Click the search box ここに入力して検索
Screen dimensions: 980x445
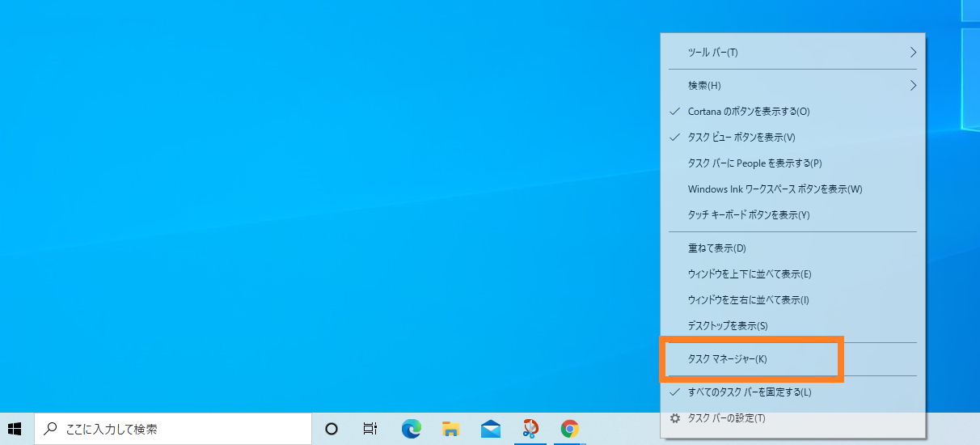pyautogui.click(x=173, y=429)
